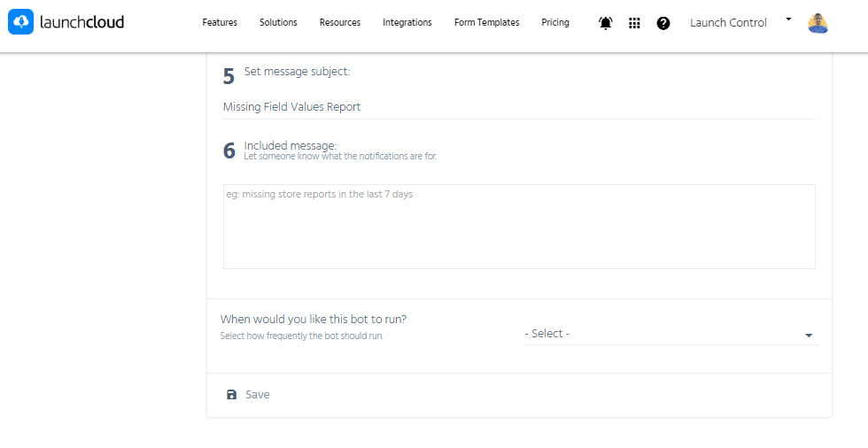Image resolution: width=868 pixels, height=448 pixels.
Task: Click the launchcloud brand name text
Action: click(x=81, y=22)
